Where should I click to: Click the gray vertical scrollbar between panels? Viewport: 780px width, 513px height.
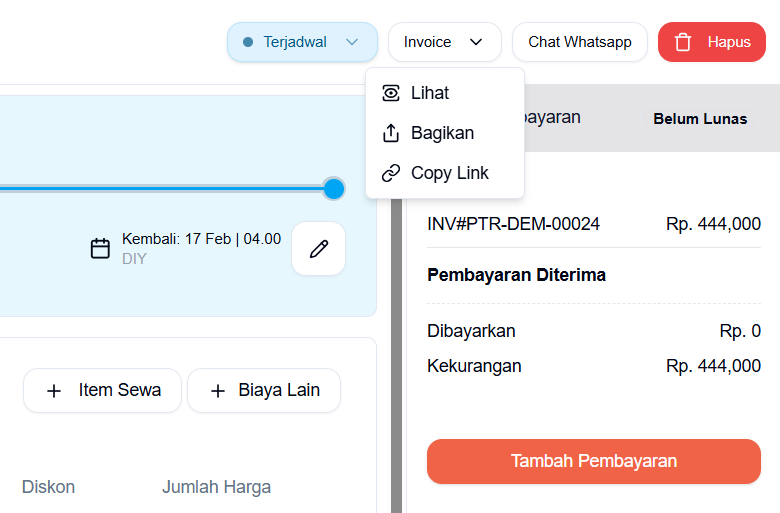[x=396, y=350]
